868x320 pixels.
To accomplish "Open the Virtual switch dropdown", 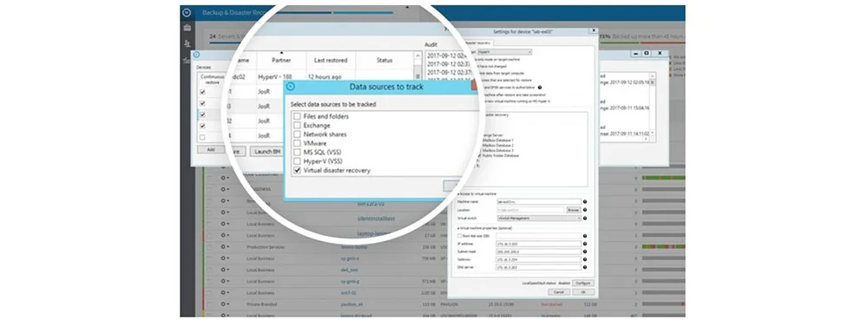I will click(x=539, y=219).
